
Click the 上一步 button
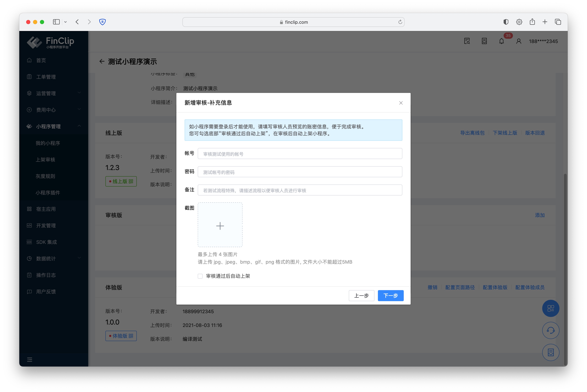click(x=361, y=295)
